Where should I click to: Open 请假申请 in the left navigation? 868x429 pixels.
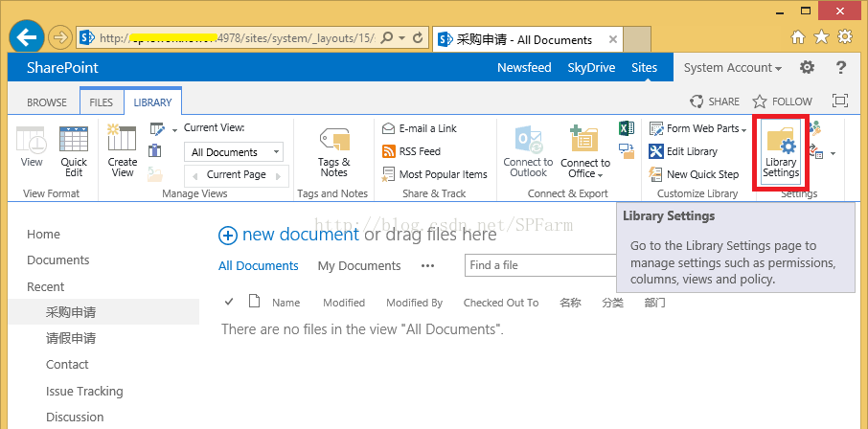(70, 338)
